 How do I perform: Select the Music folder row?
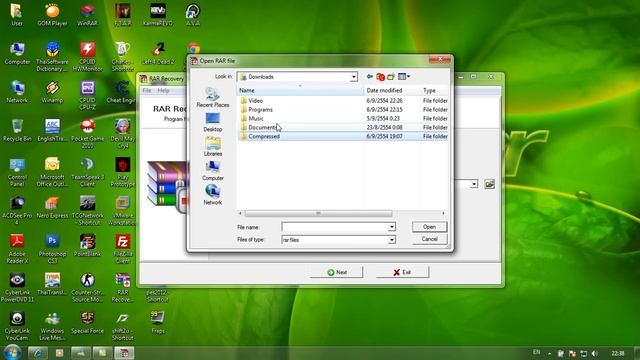[x=343, y=118]
